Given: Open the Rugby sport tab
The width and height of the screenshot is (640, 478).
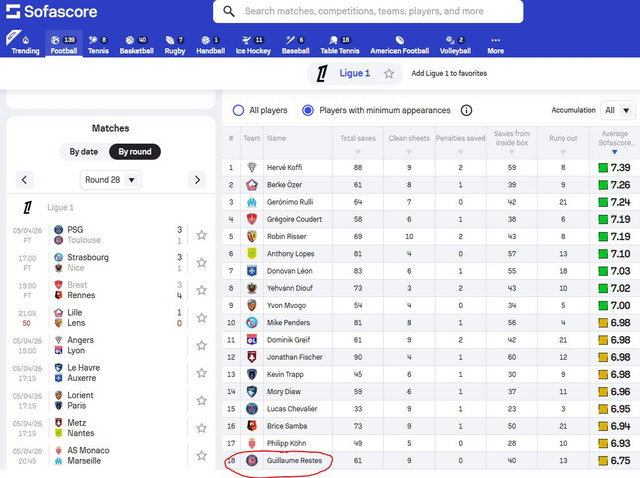Looking at the screenshot, I should [175, 44].
